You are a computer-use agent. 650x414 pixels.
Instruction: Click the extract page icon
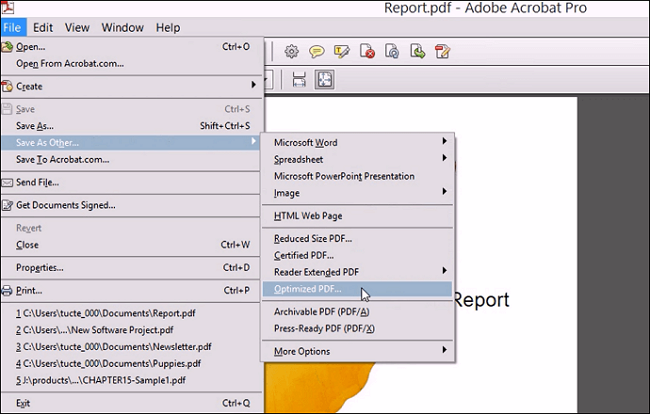(417, 51)
